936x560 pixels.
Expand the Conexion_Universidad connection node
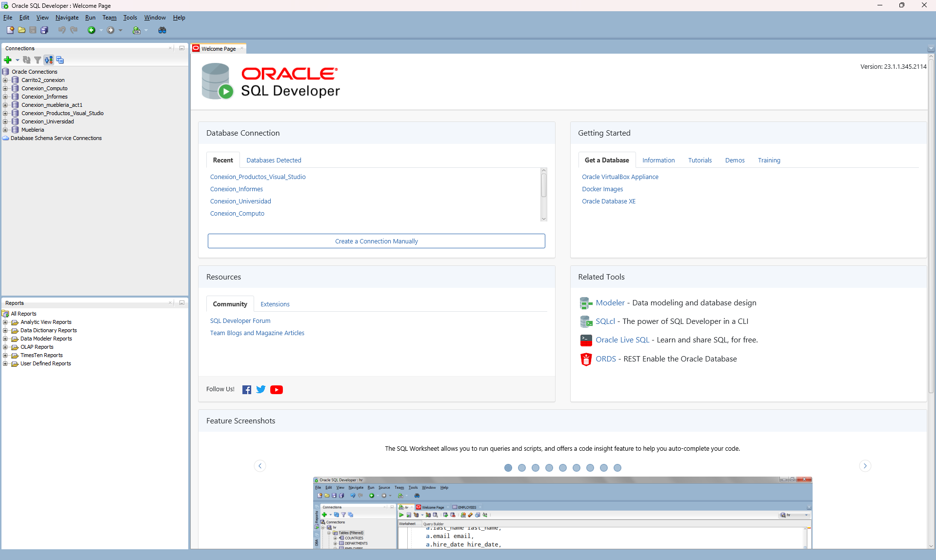pos(5,121)
